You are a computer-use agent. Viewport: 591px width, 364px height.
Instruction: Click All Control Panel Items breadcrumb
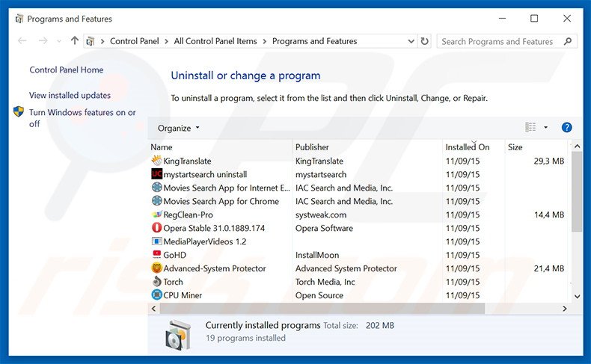point(215,41)
